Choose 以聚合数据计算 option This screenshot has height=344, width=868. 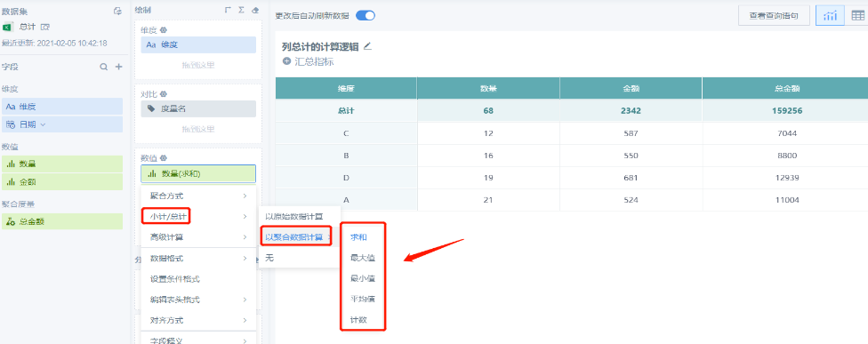coord(300,236)
